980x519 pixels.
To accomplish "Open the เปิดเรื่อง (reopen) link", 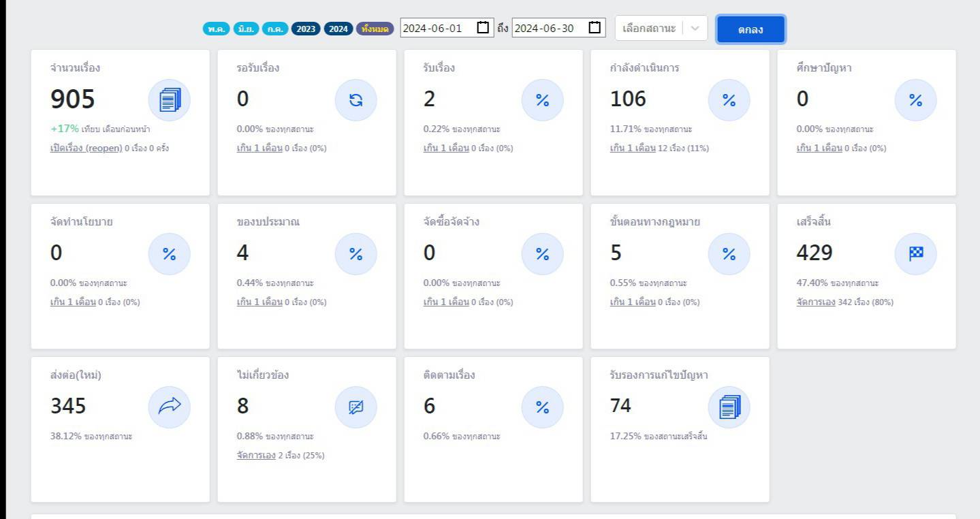I will (86, 148).
